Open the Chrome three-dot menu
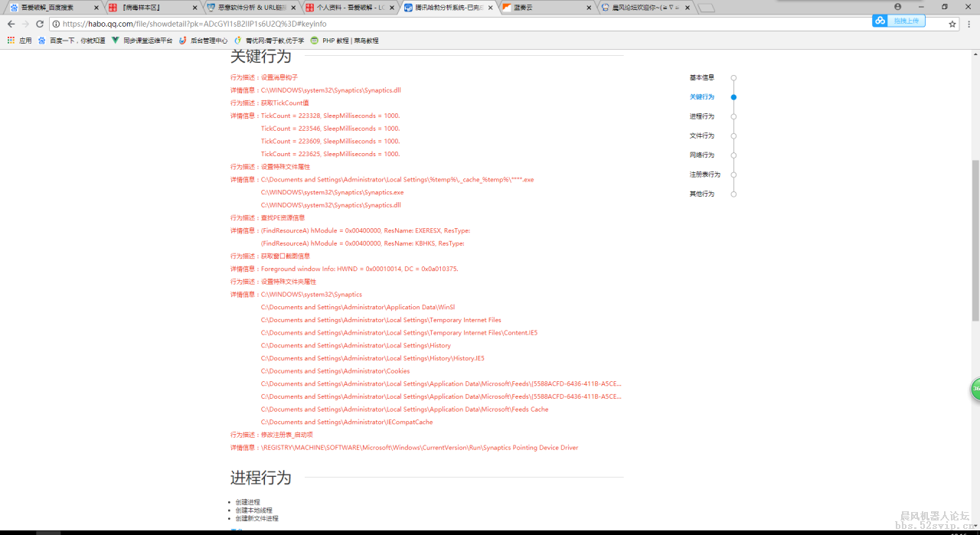Viewport: 980px width, 535px height. (x=969, y=24)
